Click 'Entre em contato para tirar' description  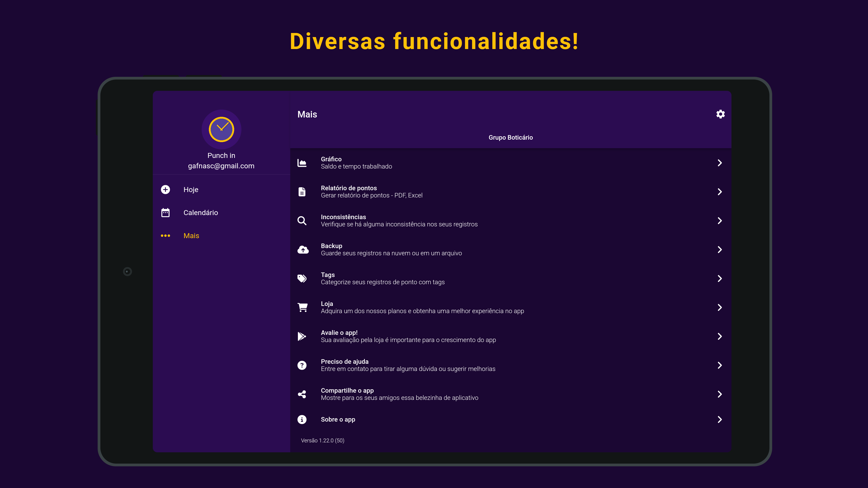click(x=408, y=369)
